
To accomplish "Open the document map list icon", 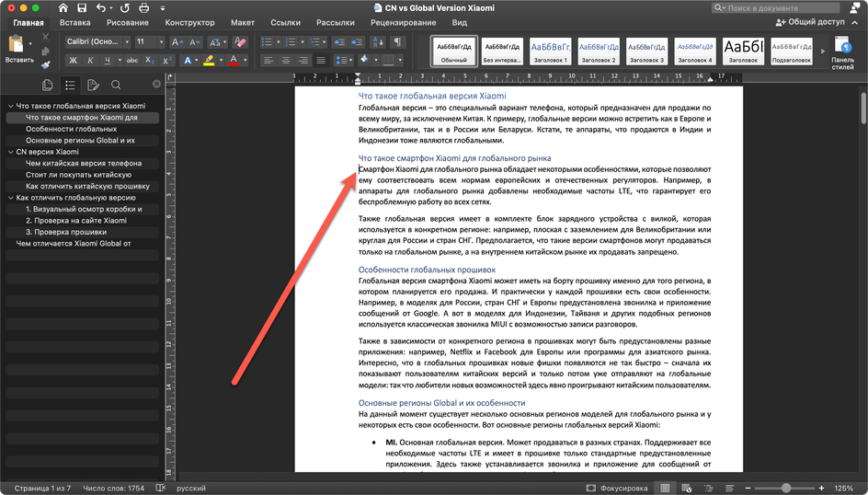I will coord(70,85).
